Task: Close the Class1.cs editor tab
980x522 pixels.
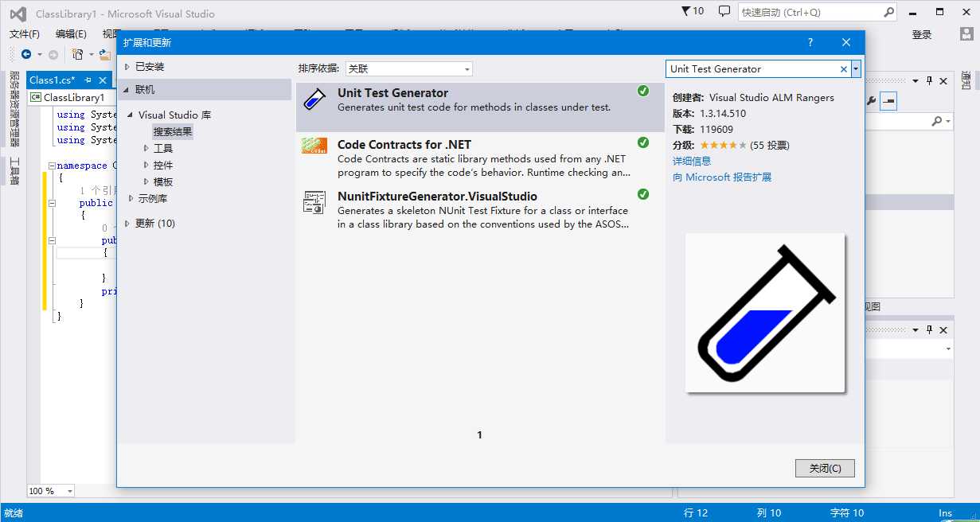Action: [102, 80]
